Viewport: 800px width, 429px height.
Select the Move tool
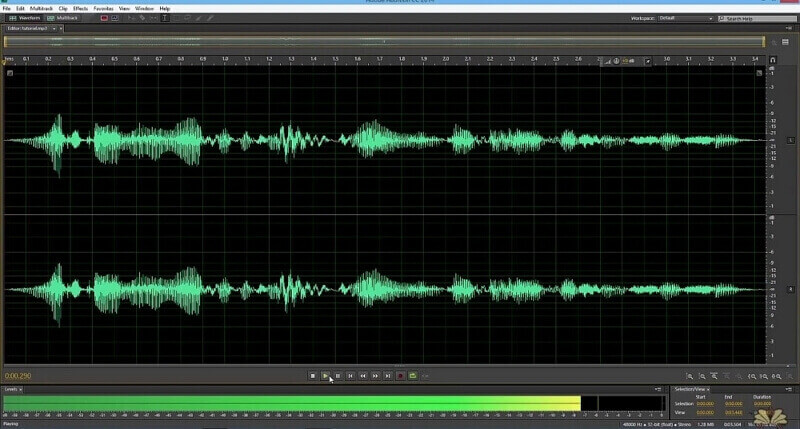[131, 18]
